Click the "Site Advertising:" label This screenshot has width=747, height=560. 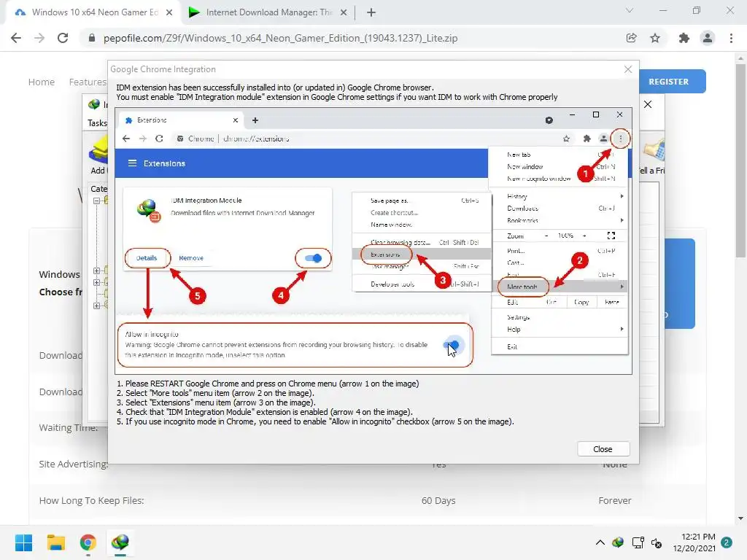(x=74, y=464)
